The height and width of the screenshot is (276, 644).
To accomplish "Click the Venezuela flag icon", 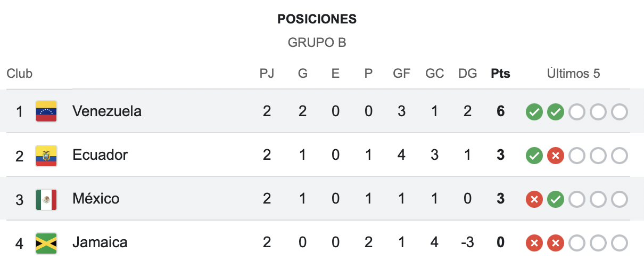I will pos(46,111).
